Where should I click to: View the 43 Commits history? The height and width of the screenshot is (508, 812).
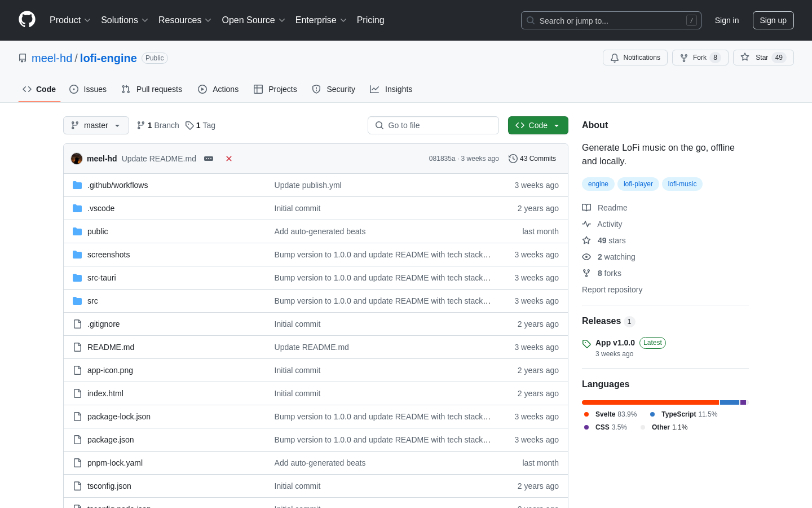[532, 159]
